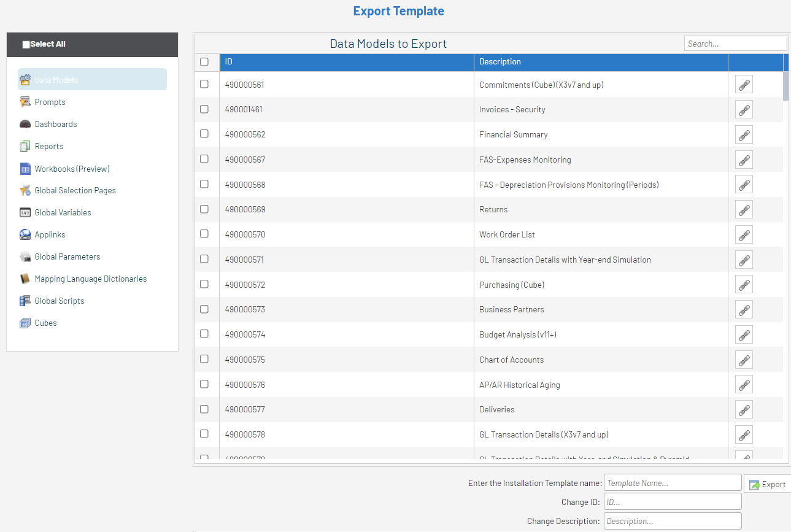Click the Cubes icon in sidebar
Image resolution: width=791 pixels, height=532 pixels.
(25, 323)
